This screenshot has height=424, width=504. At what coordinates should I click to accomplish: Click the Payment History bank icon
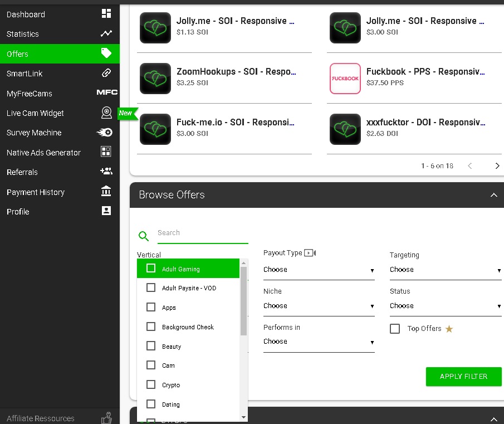pyautogui.click(x=106, y=191)
